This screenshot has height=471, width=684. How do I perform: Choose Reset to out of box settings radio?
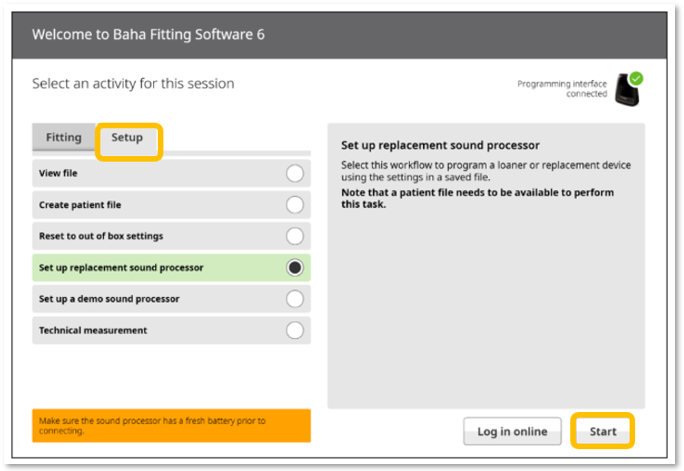[295, 236]
